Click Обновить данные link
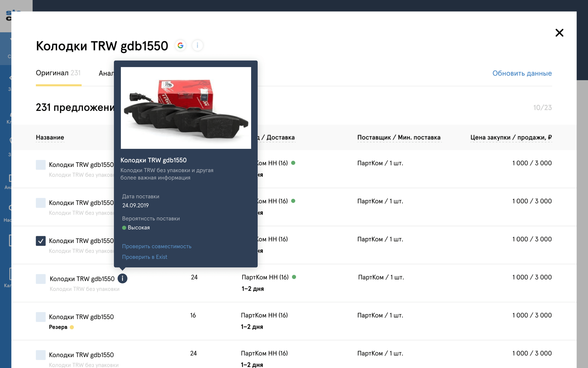Screen dimensions: 588x368 [x=522, y=73]
